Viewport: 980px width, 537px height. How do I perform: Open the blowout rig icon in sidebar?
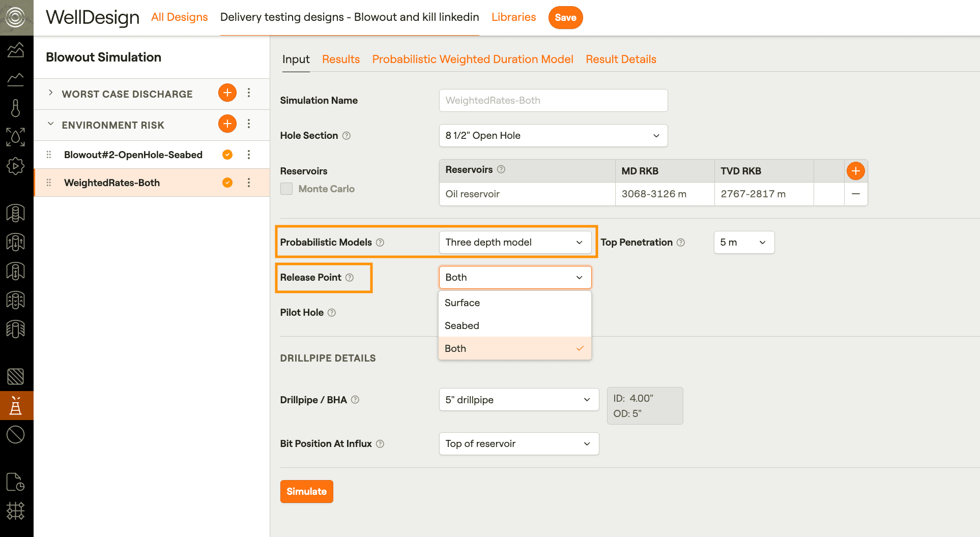(16, 406)
